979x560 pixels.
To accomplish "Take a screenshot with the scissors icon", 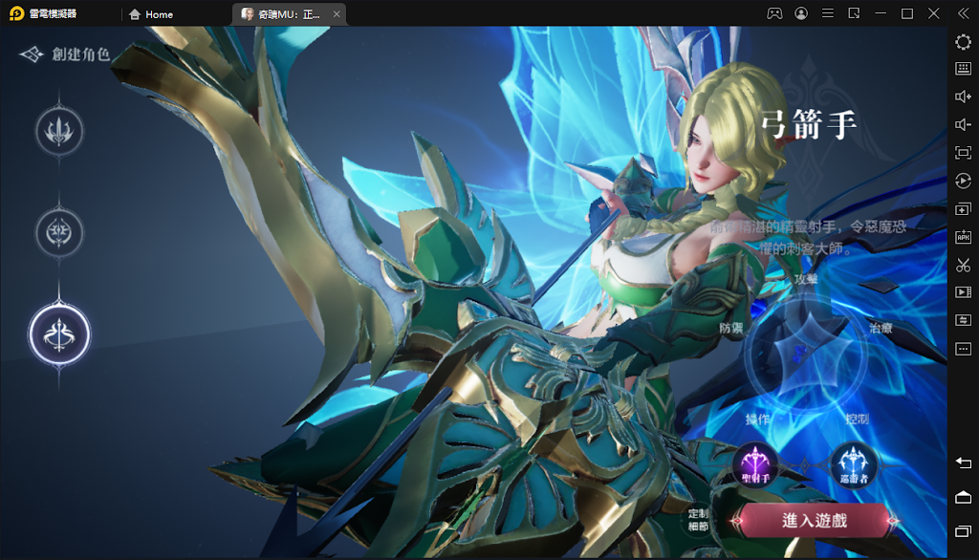I will click(964, 266).
